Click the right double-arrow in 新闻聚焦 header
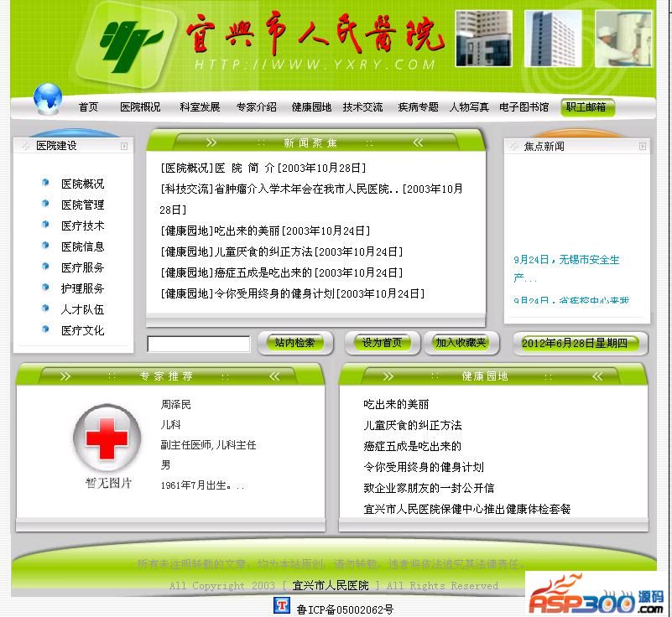This screenshot has height=617, width=672. (x=211, y=143)
